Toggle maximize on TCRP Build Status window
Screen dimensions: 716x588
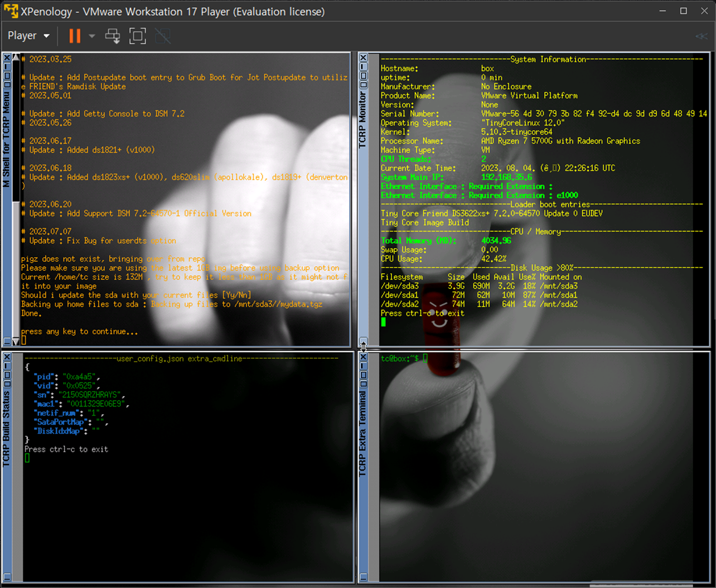tap(7, 374)
